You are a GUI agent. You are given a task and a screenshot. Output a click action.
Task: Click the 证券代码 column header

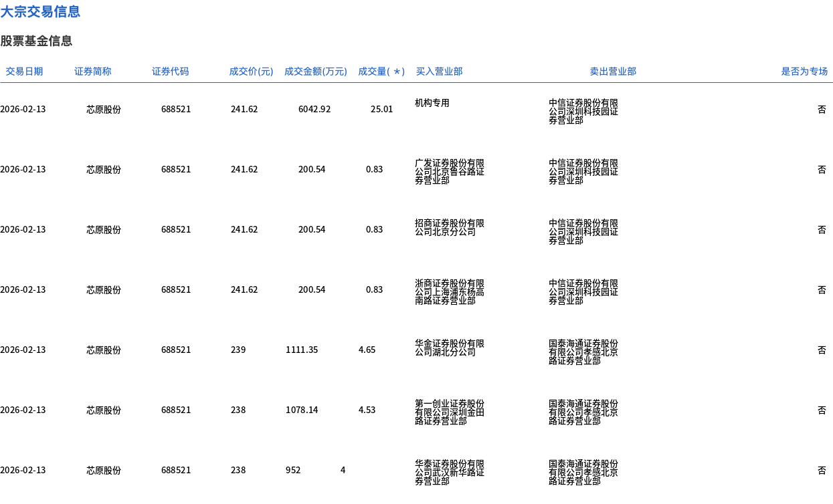point(171,72)
